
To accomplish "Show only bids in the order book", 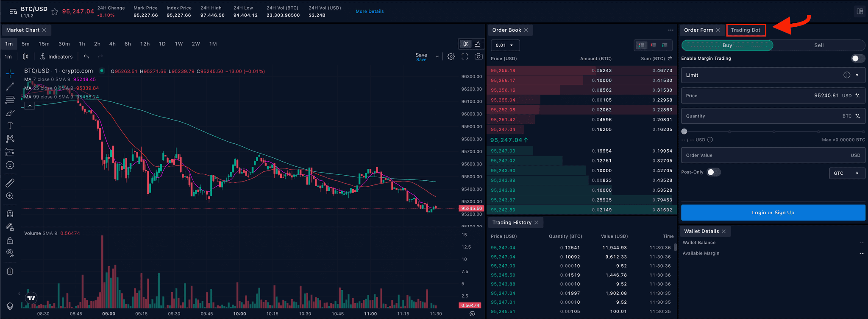I will tap(665, 45).
